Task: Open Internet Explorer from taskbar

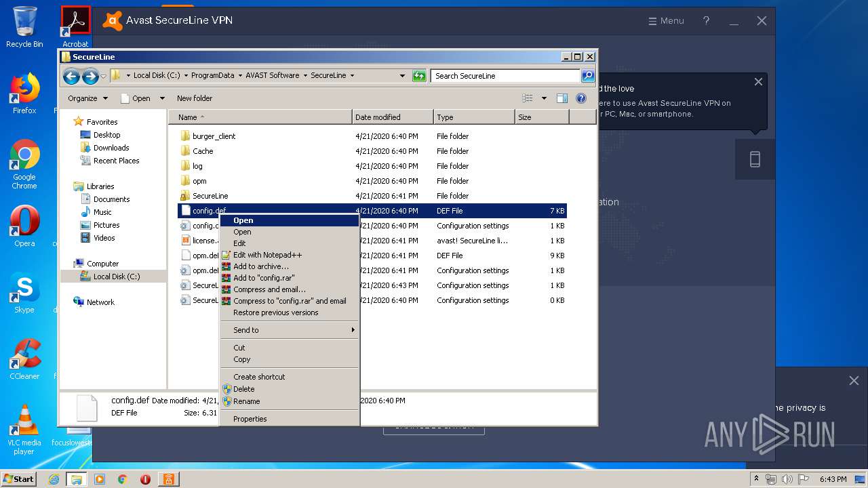Action: click(54, 479)
